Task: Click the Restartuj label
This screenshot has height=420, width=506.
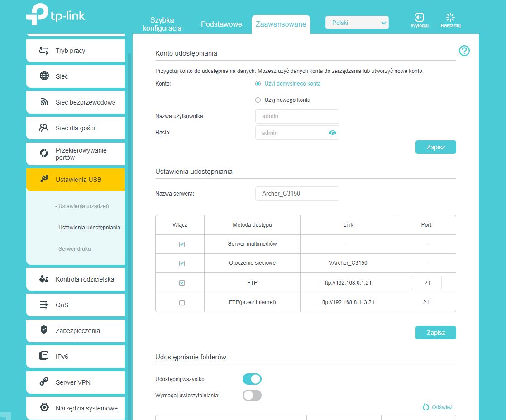Action: [x=450, y=25]
